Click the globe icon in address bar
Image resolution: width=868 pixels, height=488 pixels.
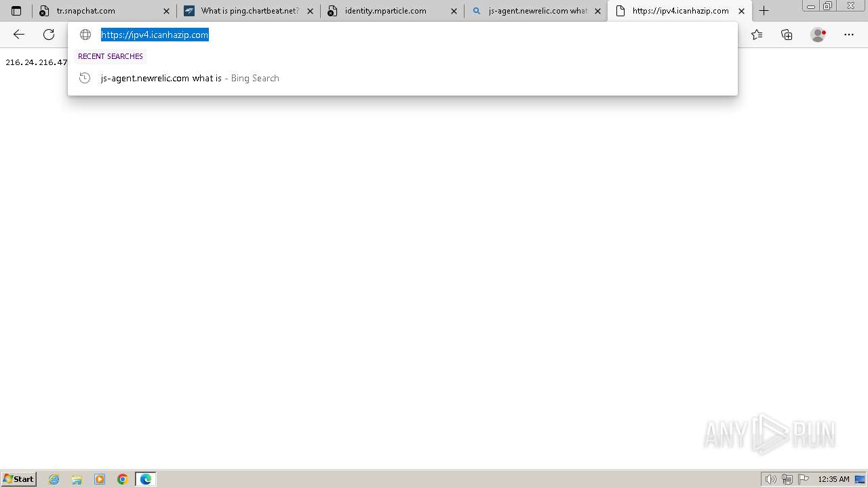85,35
